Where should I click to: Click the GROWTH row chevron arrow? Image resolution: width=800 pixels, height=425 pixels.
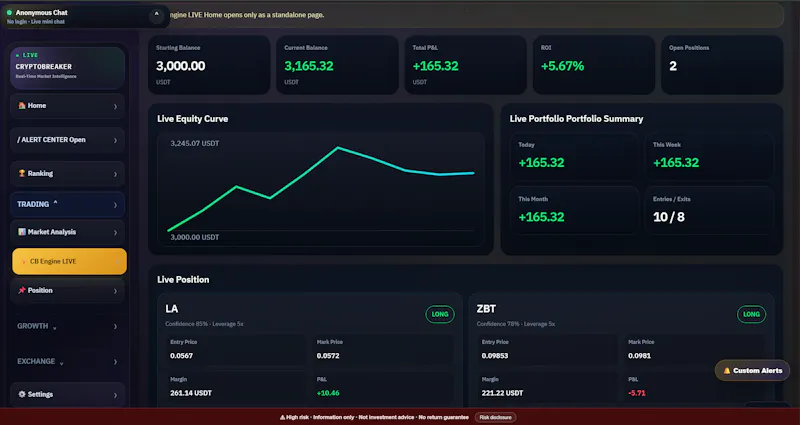pyautogui.click(x=115, y=327)
